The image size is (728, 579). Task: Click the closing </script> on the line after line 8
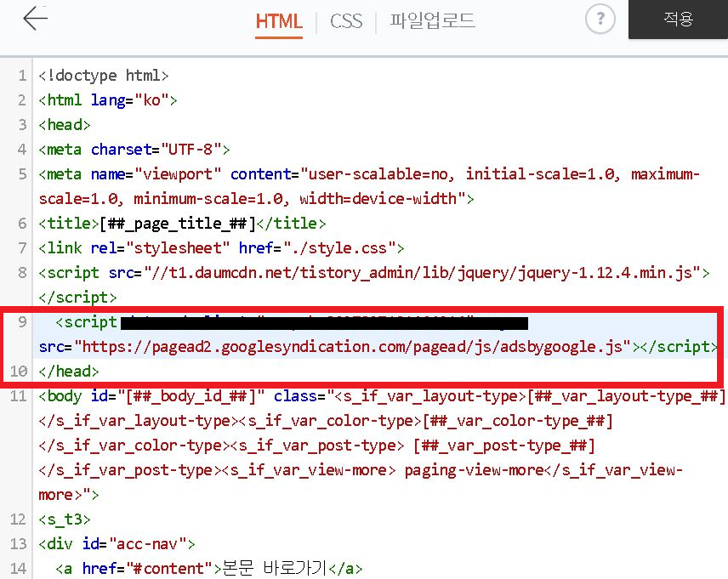[77, 298]
